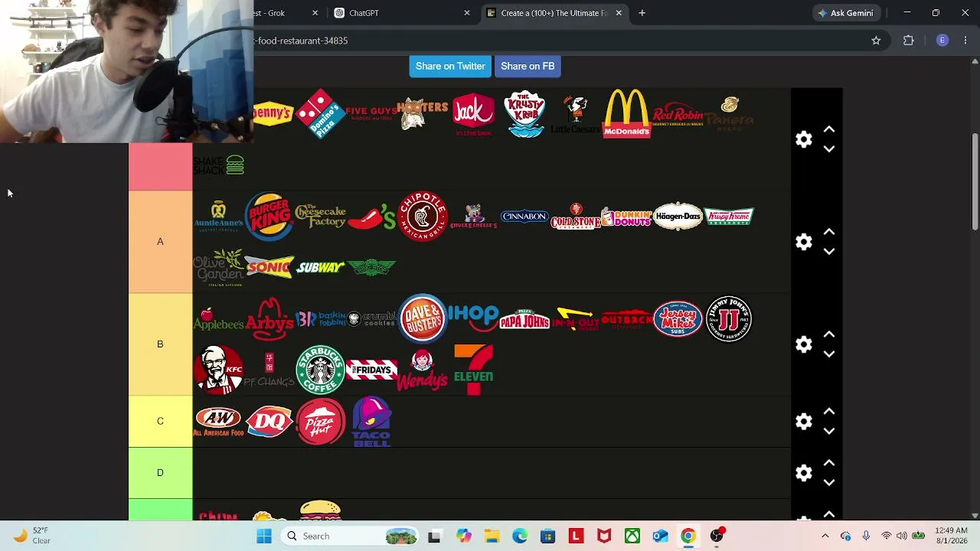This screenshot has height=551, width=980.
Task: Move the McDonald's tier row down
Action: click(x=829, y=149)
